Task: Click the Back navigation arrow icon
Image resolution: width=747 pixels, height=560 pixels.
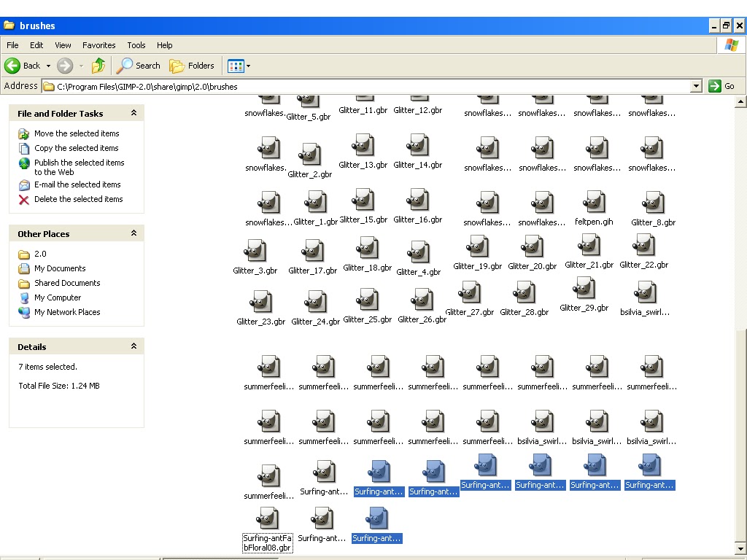Action: click(12, 66)
